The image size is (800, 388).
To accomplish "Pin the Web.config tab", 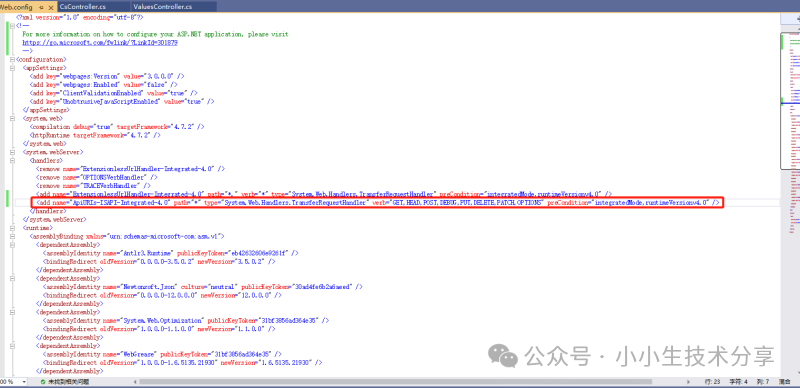I will 41,7.
